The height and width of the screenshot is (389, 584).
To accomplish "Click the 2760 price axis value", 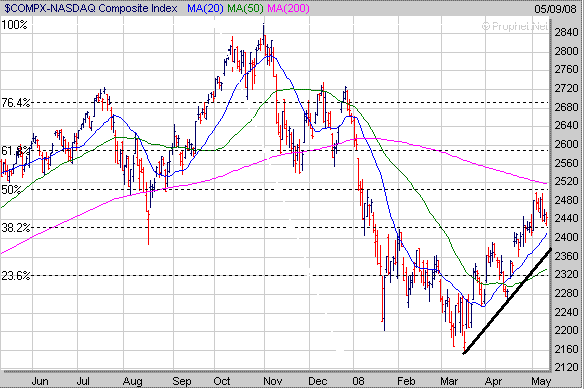I will [x=566, y=70].
